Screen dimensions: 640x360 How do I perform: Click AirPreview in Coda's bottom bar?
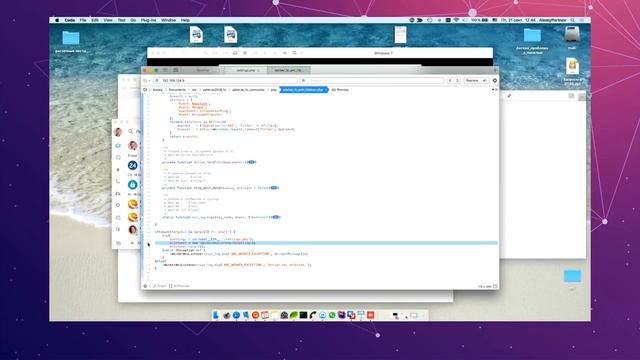(180, 286)
